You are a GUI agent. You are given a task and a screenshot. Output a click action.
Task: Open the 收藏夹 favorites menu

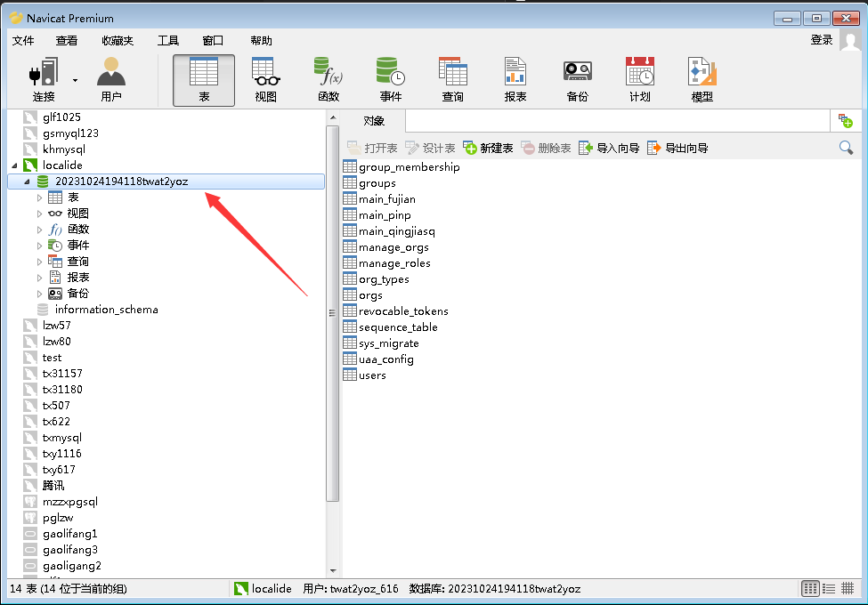[x=118, y=40]
